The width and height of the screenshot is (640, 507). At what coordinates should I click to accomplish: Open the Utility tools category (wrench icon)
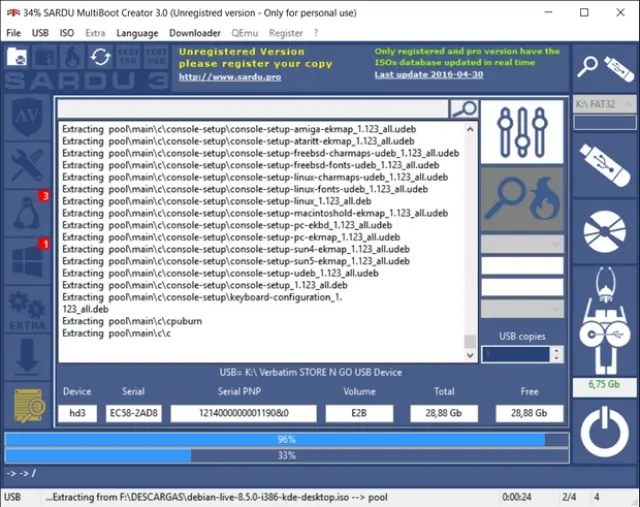(25, 166)
